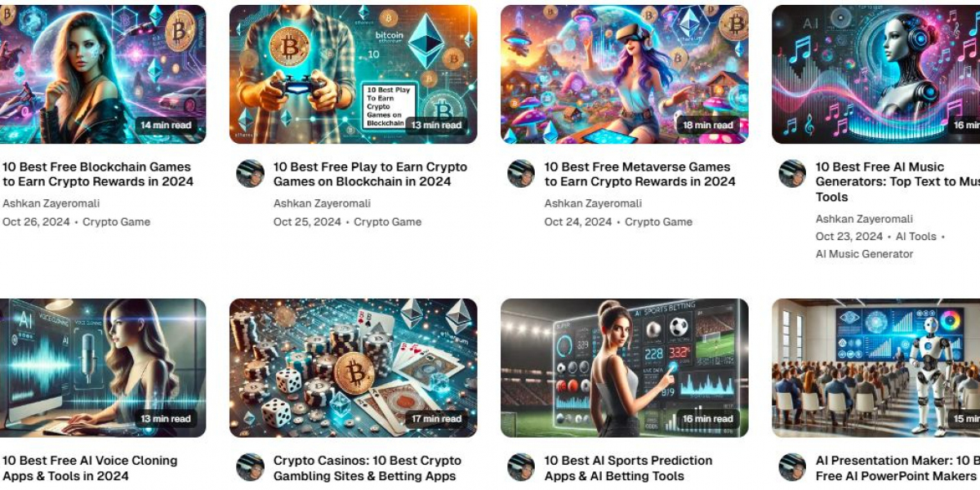Open 'Crypto Casinos: 10 Best Crypto Gambling Sites' link
Screen dimensions: 980x490
click(x=365, y=468)
